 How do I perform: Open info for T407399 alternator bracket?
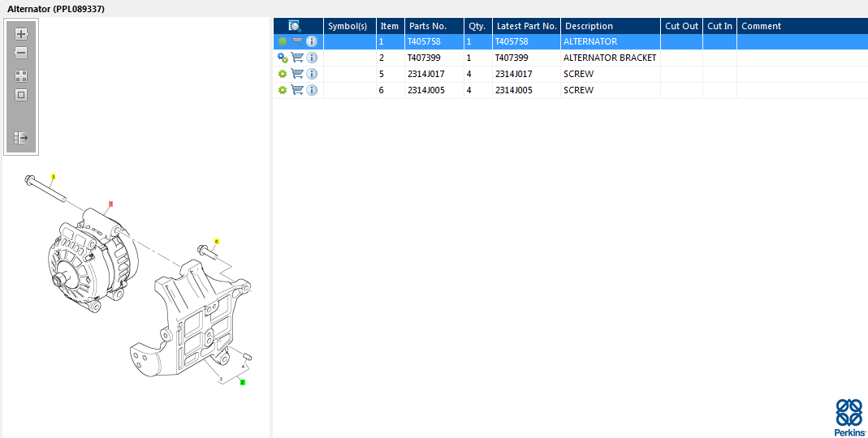click(x=312, y=58)
